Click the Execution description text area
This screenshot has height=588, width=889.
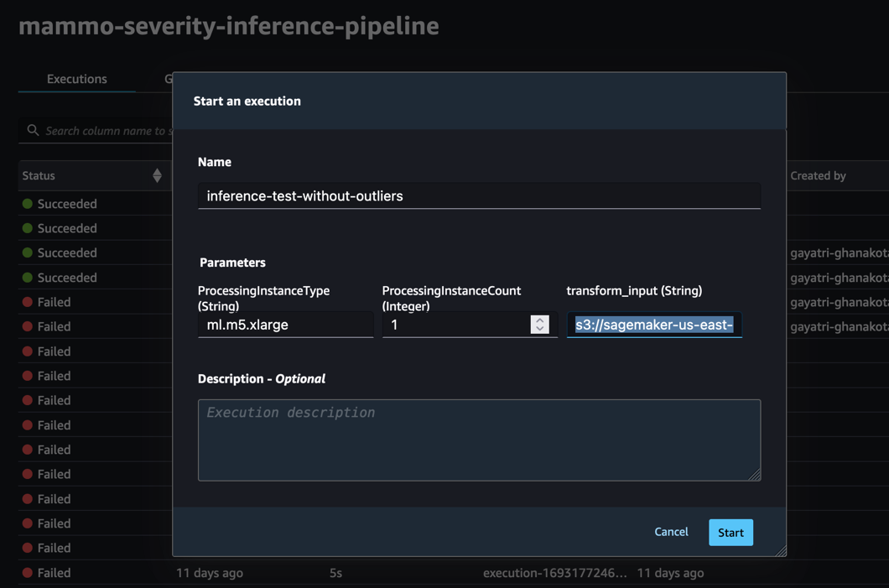click(479, 440)
